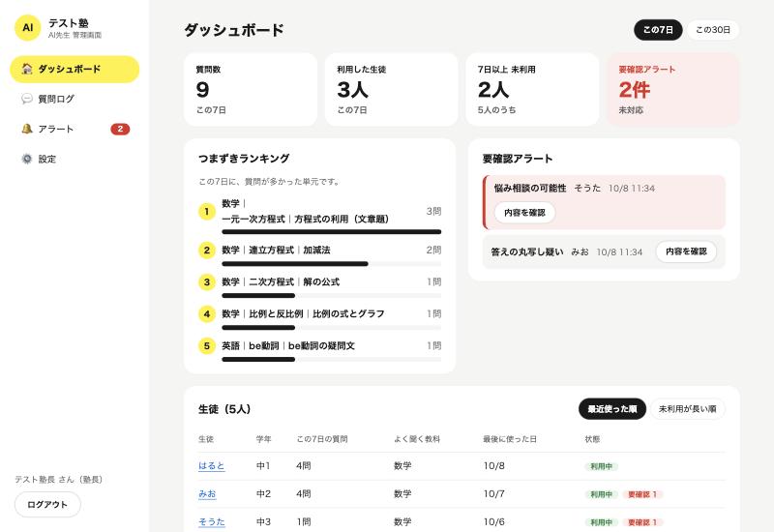Click the テスト塾長 さん（塾長） label
The image size is (774, 532).
(x=58, y=479)
